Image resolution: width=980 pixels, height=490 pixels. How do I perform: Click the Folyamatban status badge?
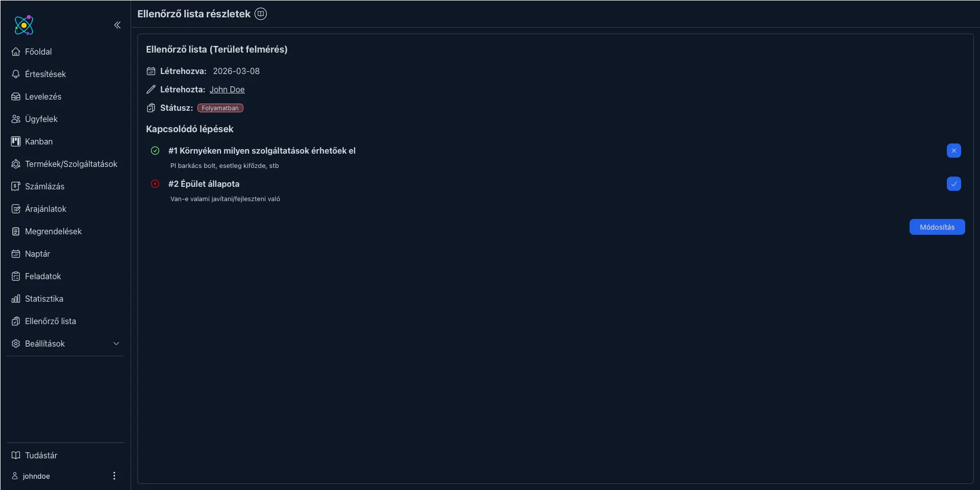tap(220, 108)
